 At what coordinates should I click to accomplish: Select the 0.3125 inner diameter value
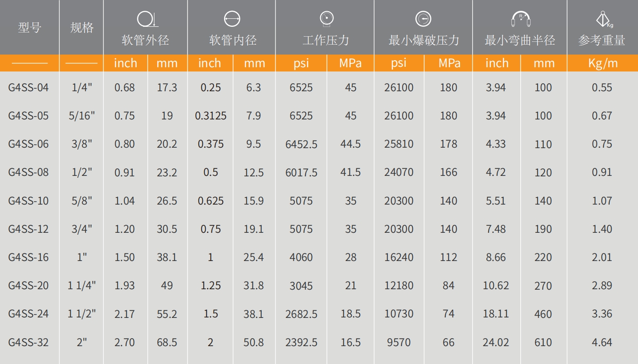[210, 116]
